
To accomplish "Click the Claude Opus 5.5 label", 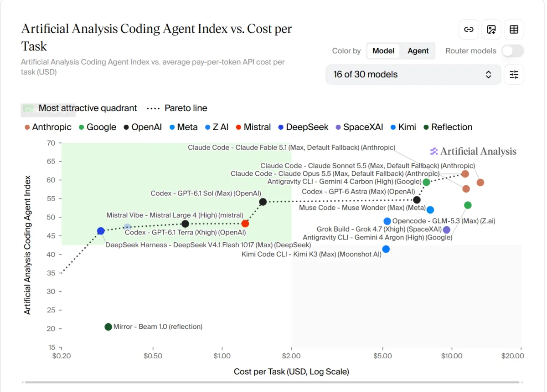I will coord(335,173).
